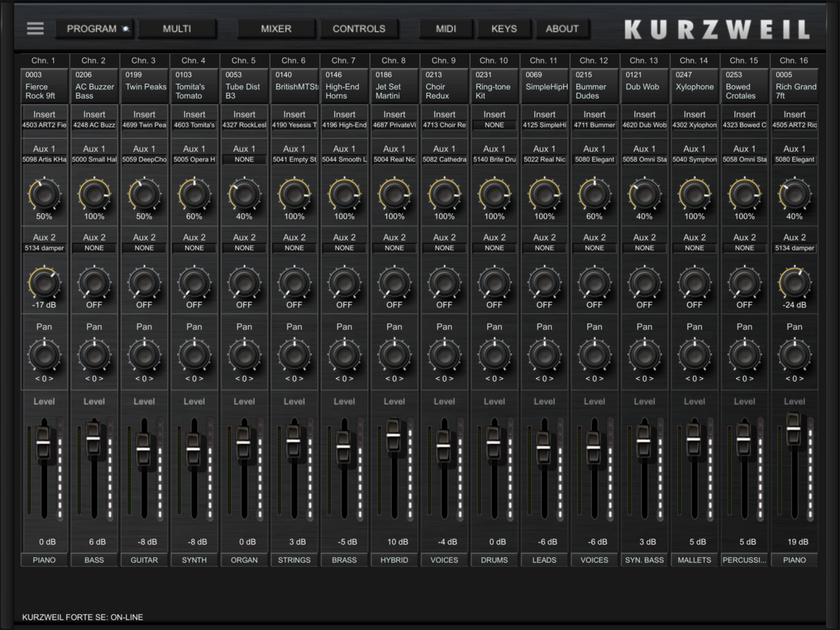The width and height of the screenshot is (840, 630).
Task: Show the ABOUT page
Action: (x=562, y=29)
